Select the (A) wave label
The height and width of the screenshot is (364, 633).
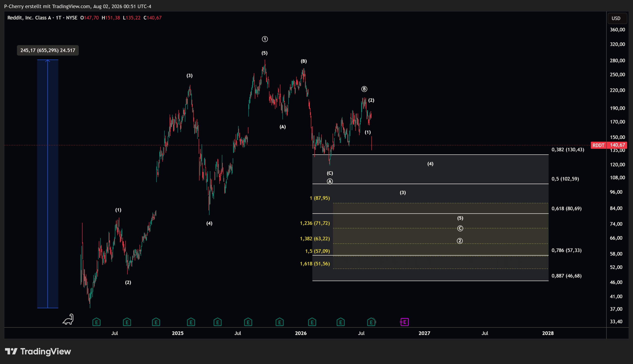(283, 127)
